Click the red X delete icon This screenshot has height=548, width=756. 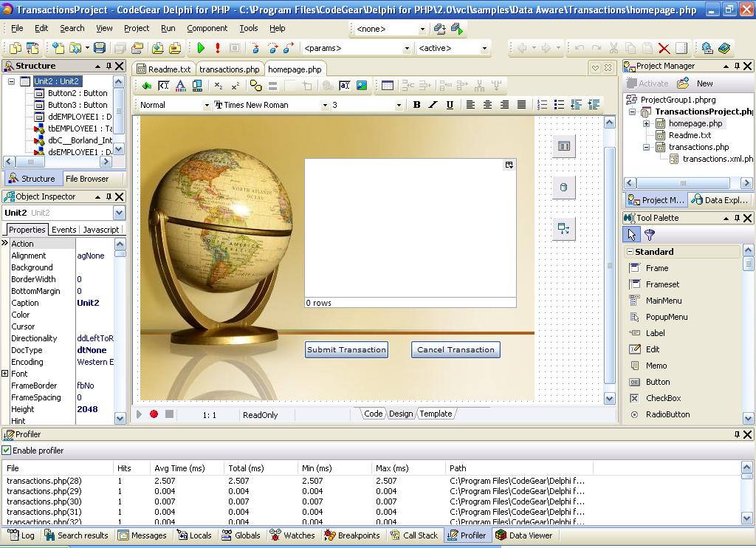[664, 48]
